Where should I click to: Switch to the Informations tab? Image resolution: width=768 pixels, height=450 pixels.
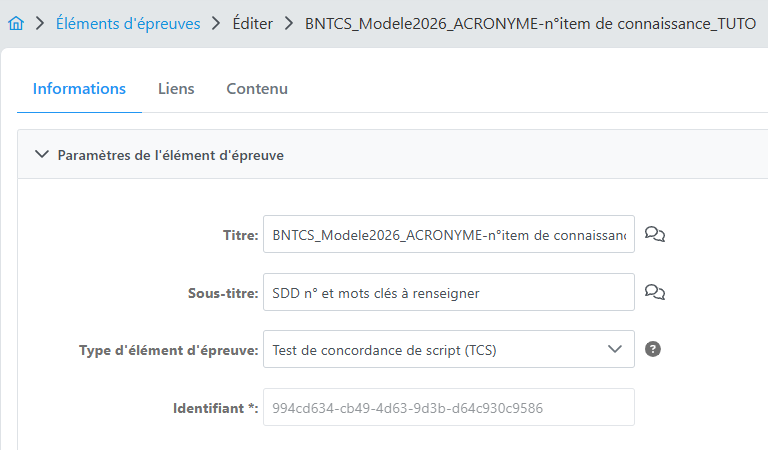[79, 88]
